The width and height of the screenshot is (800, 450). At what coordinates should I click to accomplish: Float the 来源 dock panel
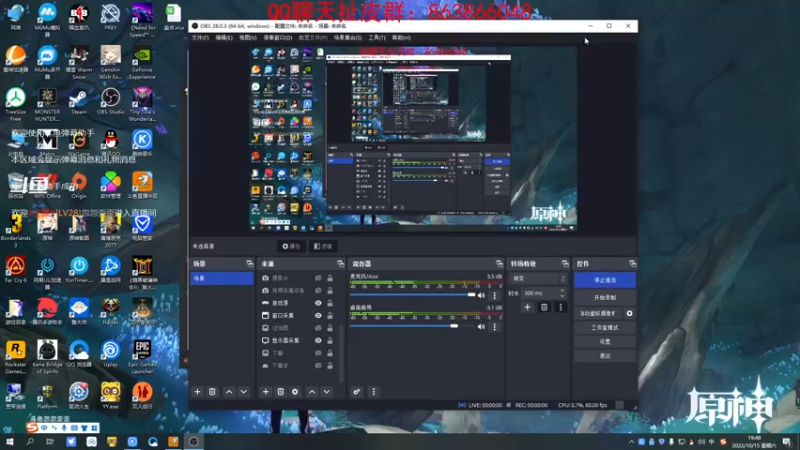pyautogui.click(x=340, y=264)
